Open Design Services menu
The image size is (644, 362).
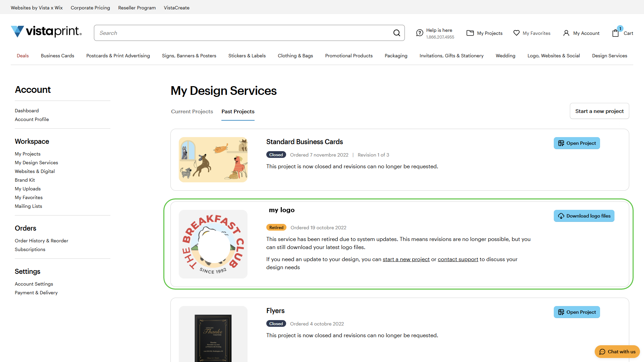click(609, 56)
